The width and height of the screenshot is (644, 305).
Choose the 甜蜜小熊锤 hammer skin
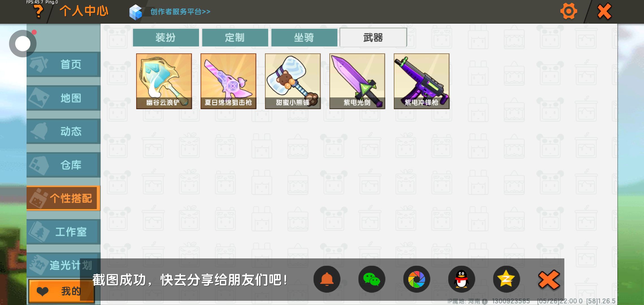(293, 81)
